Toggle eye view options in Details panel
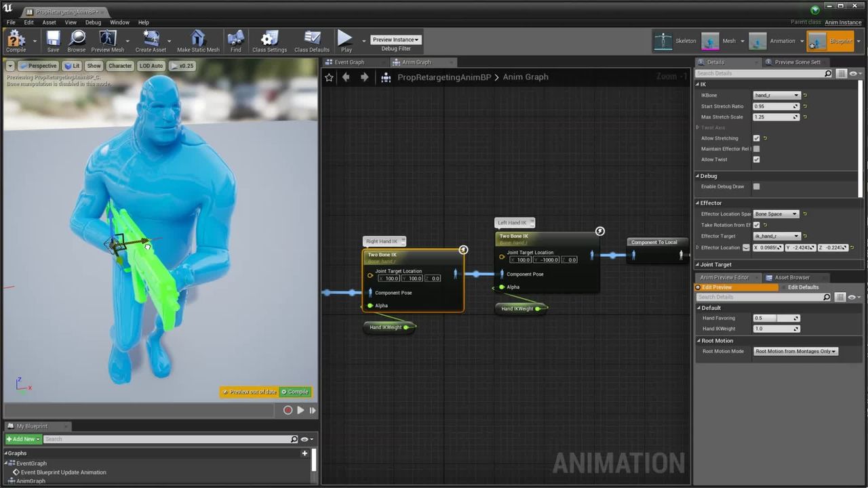Viewport: 868px width, 488px height. (x=854, y=73)
